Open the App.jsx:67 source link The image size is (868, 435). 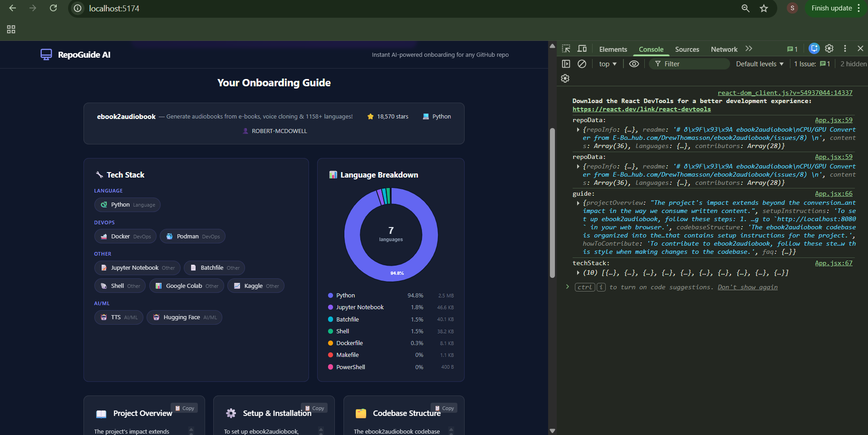coord(834,263)
